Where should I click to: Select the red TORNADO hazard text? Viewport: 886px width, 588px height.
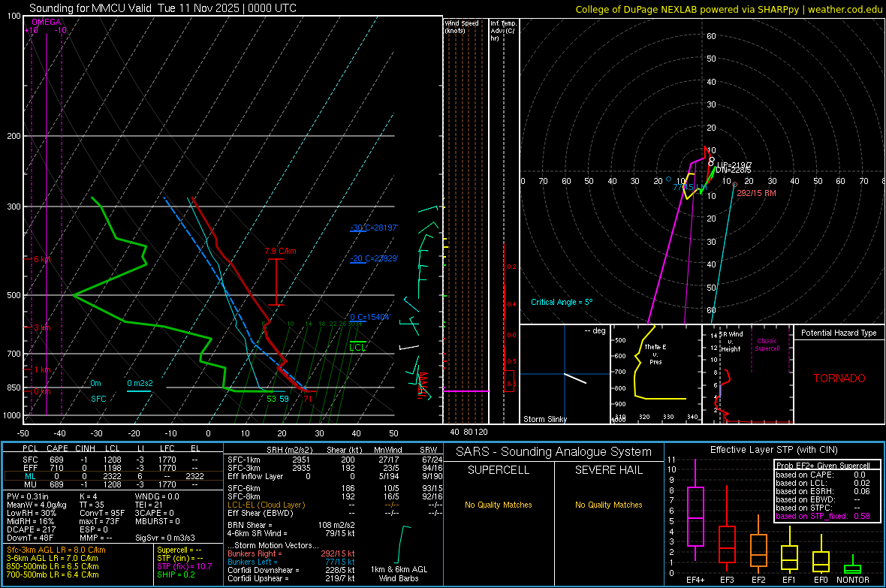point(839,378)
